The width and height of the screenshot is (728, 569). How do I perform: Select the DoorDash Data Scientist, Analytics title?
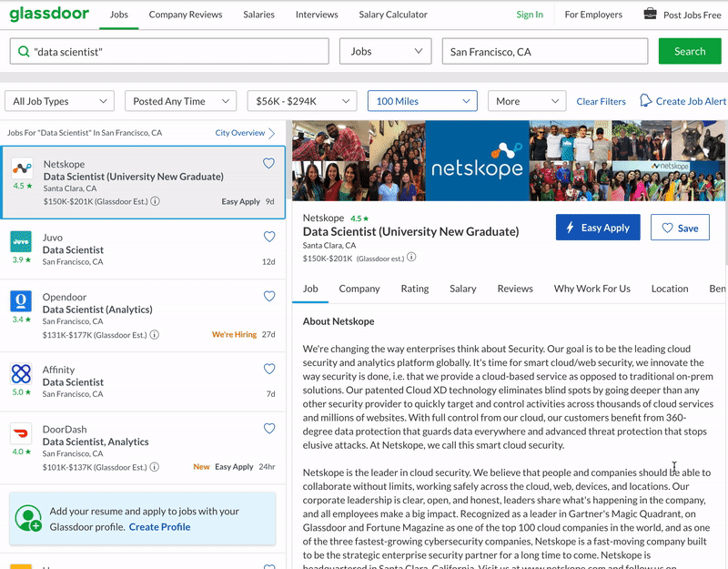96,442
